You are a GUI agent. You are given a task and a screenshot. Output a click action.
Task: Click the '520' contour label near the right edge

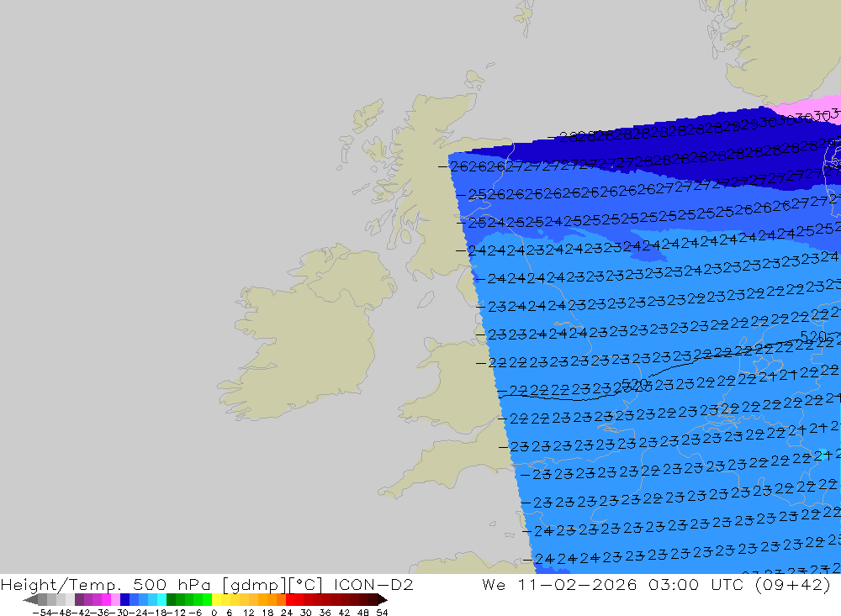pos(813,336)
